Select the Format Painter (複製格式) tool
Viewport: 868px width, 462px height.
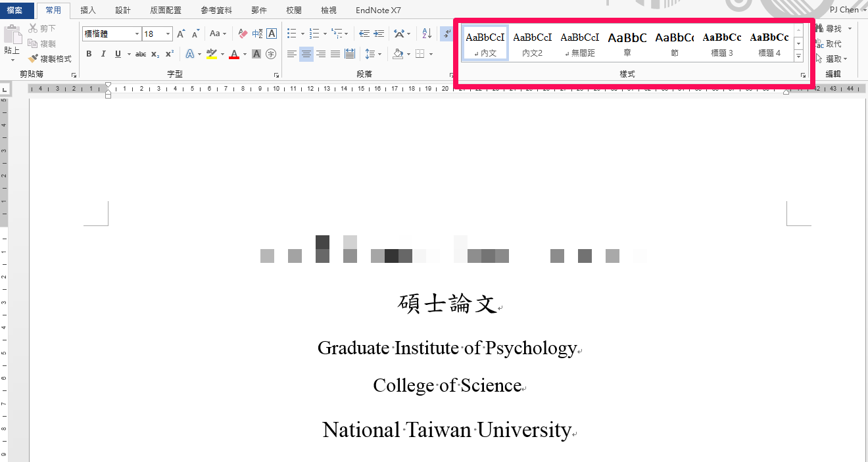[x=50, y=58]
